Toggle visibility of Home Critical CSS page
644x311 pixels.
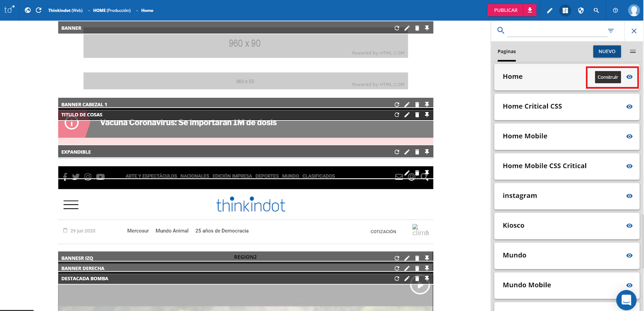[629, 107]
